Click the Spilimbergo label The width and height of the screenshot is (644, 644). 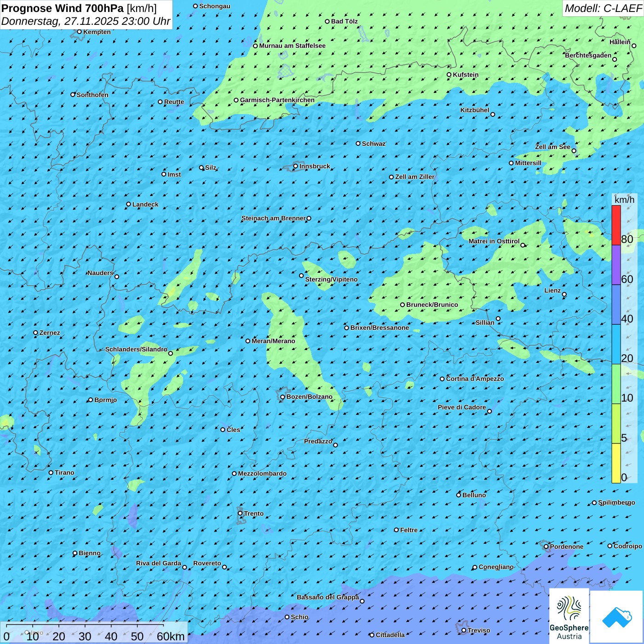[x=616, y=502]
